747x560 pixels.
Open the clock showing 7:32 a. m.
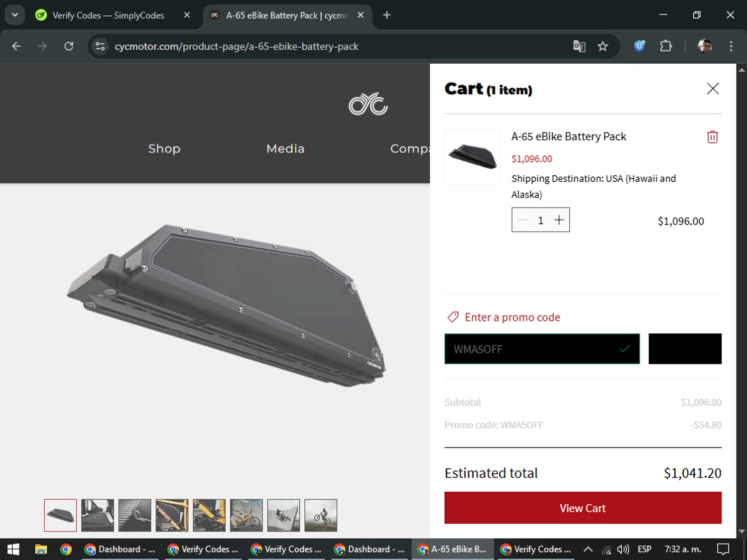[683, 549]
